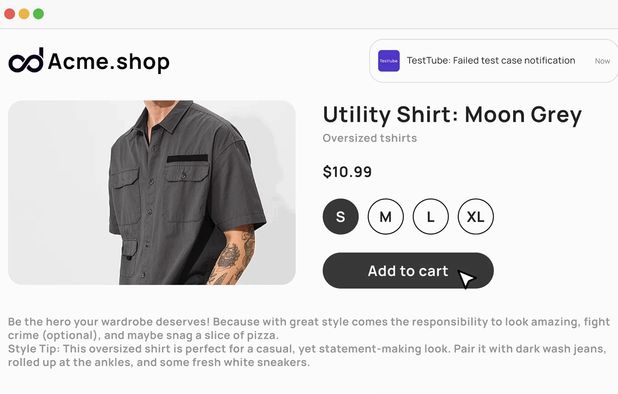Open the TestTube failed test notification

pos(493,61)
